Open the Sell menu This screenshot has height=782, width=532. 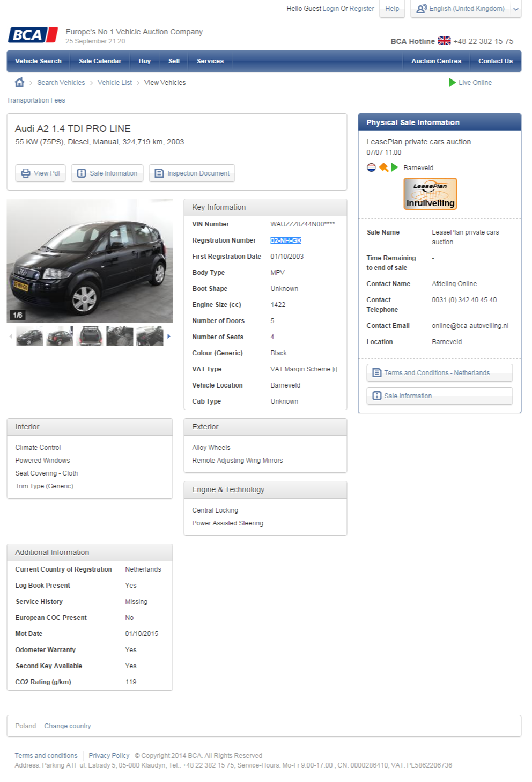point(174,61)
